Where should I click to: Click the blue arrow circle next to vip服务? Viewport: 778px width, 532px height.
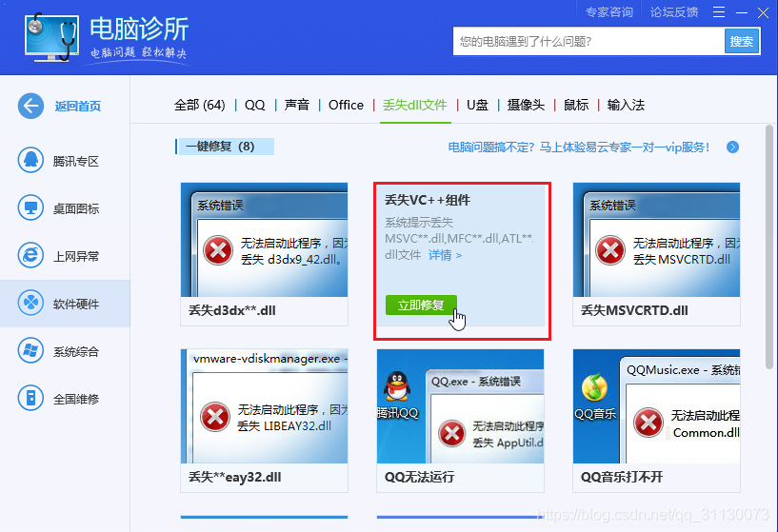click(732, 148)
